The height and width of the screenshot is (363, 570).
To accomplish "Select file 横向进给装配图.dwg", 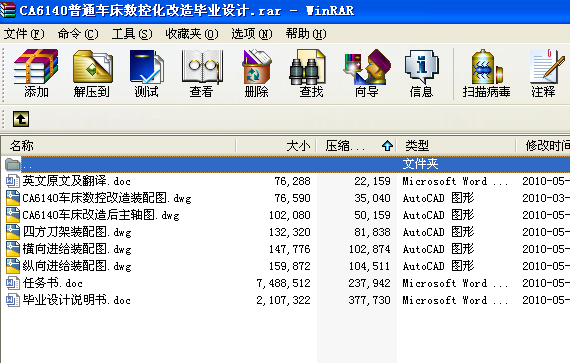I will point(77,249).
